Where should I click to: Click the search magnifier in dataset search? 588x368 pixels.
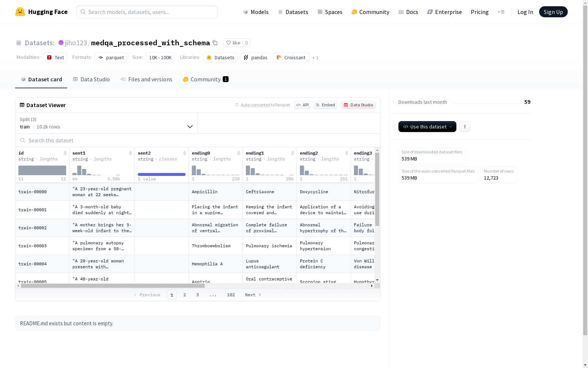coord(23,140)
